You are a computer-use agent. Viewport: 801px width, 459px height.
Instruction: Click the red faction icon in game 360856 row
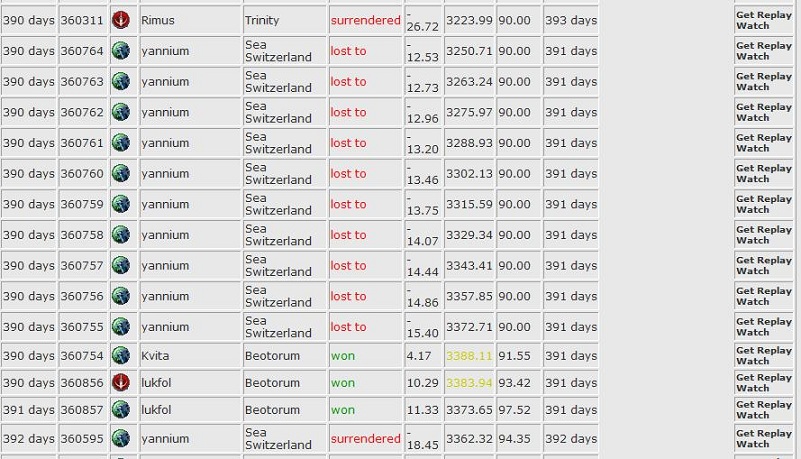point(121,382)
